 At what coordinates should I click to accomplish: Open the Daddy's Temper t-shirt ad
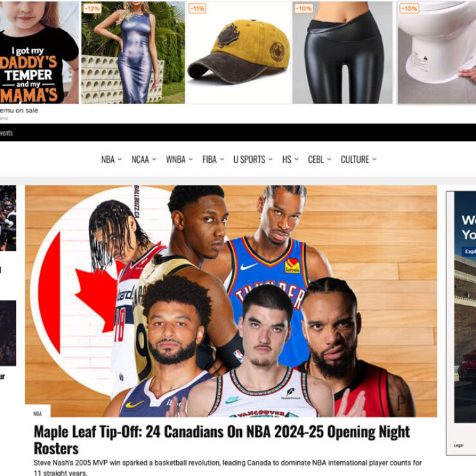[39, 53]
